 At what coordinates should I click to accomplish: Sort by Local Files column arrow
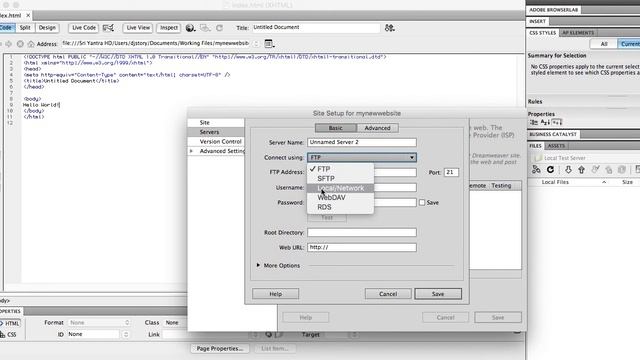pos(604,182)
